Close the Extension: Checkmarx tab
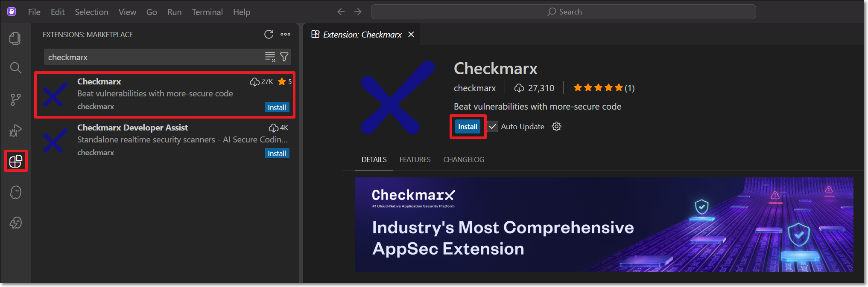868x287 pixels. click(411, 35)
